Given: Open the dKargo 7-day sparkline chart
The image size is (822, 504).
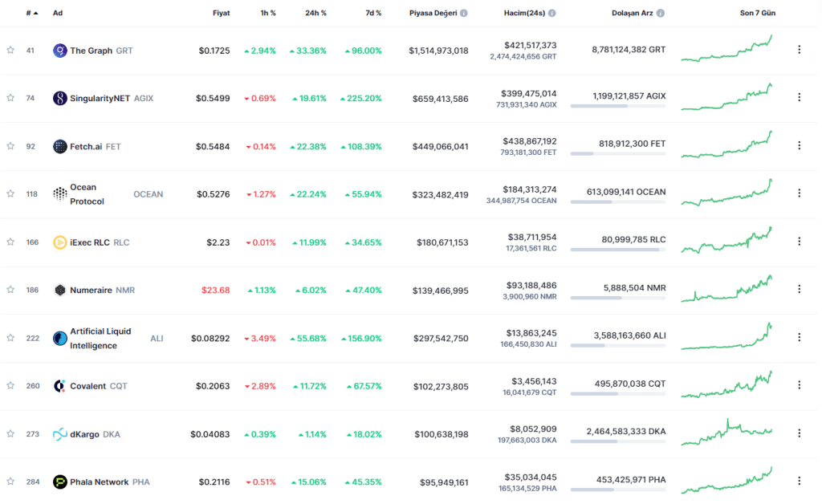Looking at the screenshot, I should click(726, 432).
